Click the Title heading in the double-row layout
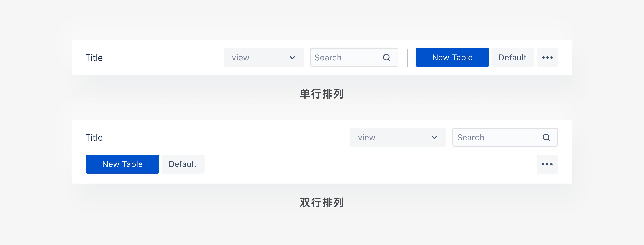Image resolution: width=644 pixels, height=245 pixels. point(94,137)
